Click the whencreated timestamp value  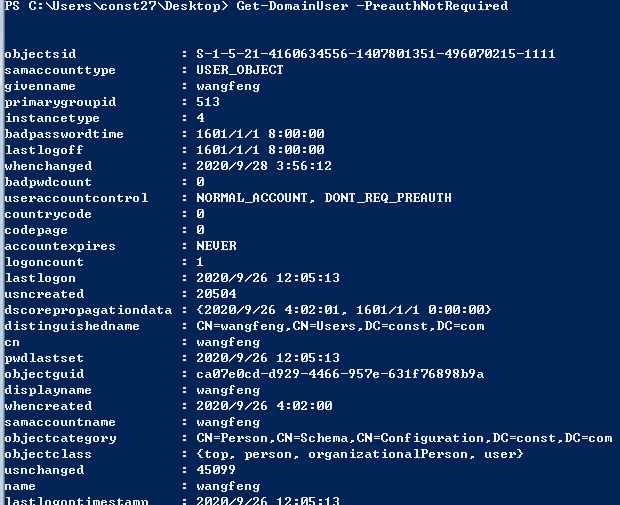coord(264,406)
